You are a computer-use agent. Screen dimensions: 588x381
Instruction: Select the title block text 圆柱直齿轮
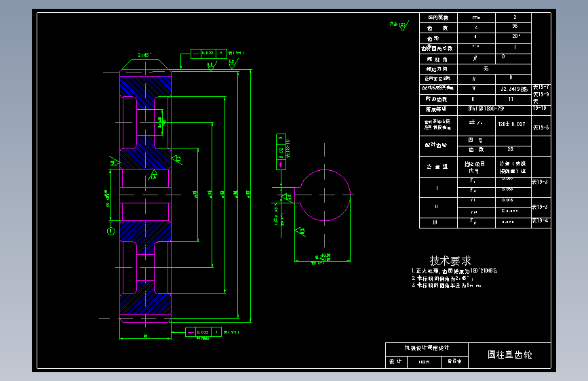tap(509, 355)
